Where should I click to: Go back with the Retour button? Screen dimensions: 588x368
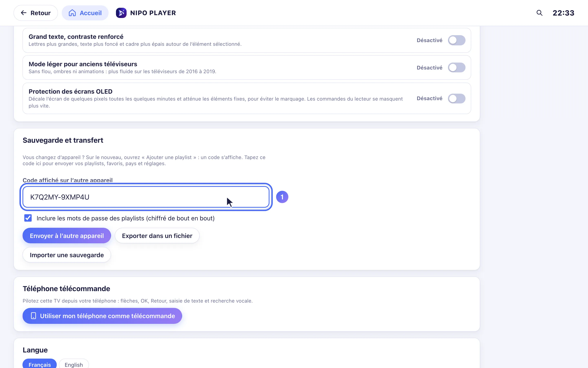(x=36, y=13)
